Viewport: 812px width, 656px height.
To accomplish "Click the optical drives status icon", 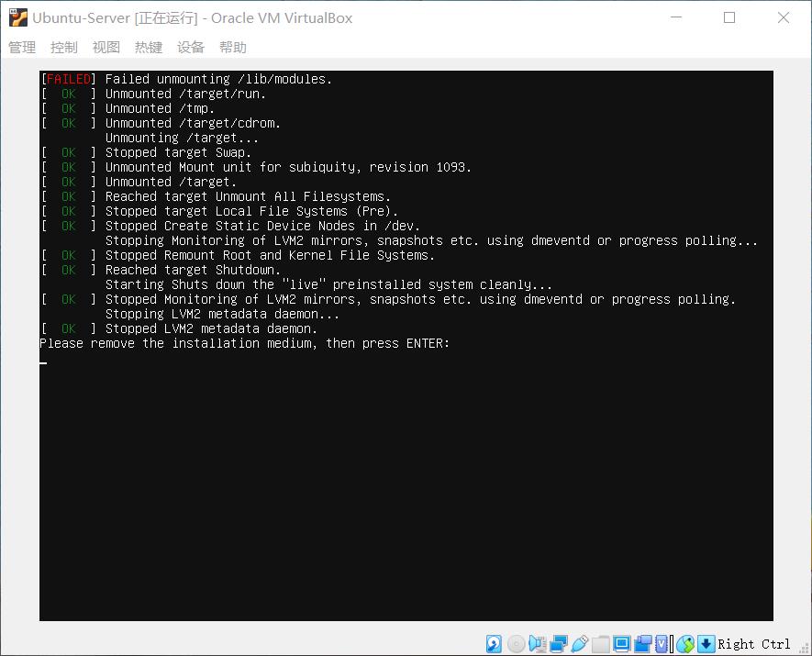I will 514,644.
